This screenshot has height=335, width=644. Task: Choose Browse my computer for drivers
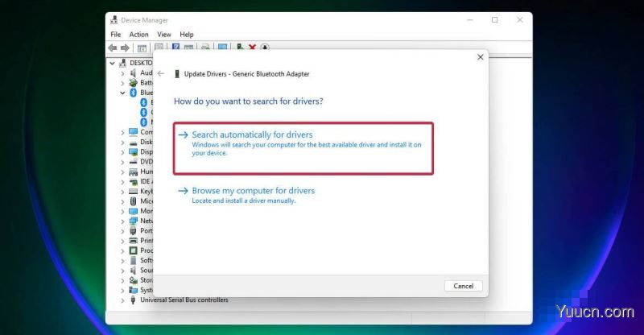(x=246, y=195)
